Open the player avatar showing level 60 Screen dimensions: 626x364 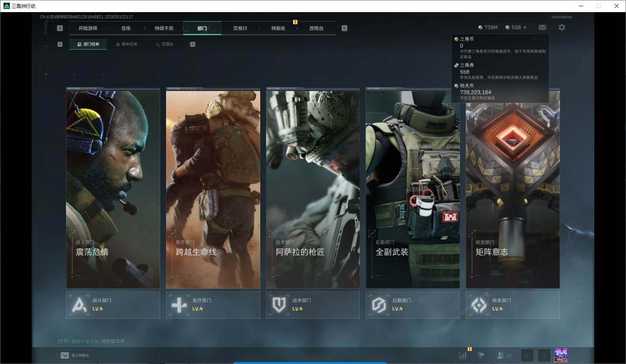[x=561, y=355]
